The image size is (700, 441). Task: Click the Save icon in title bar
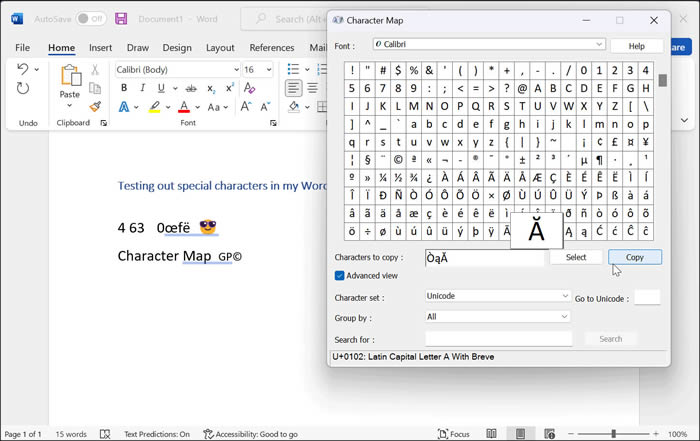(121, 19)
